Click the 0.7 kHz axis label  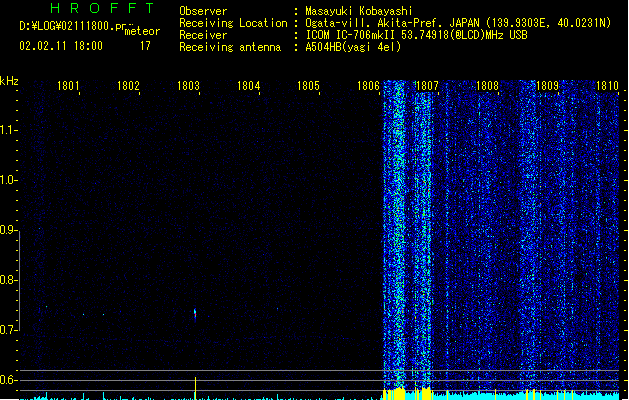tap(8, 330)
